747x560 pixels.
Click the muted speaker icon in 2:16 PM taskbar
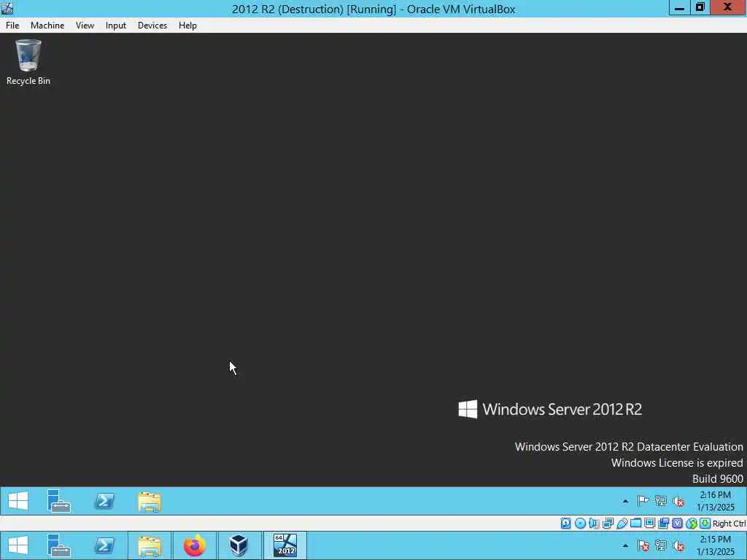coord(678,501)
